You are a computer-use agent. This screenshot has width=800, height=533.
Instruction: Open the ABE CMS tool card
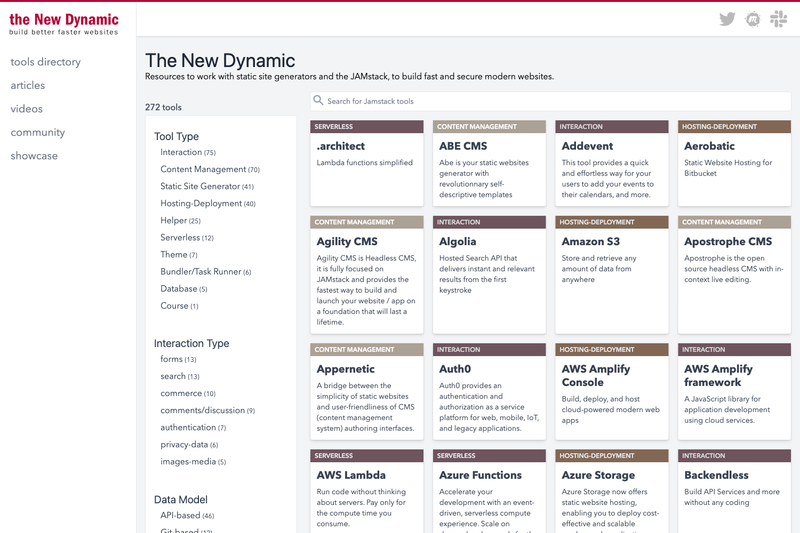tap(489, 163)
